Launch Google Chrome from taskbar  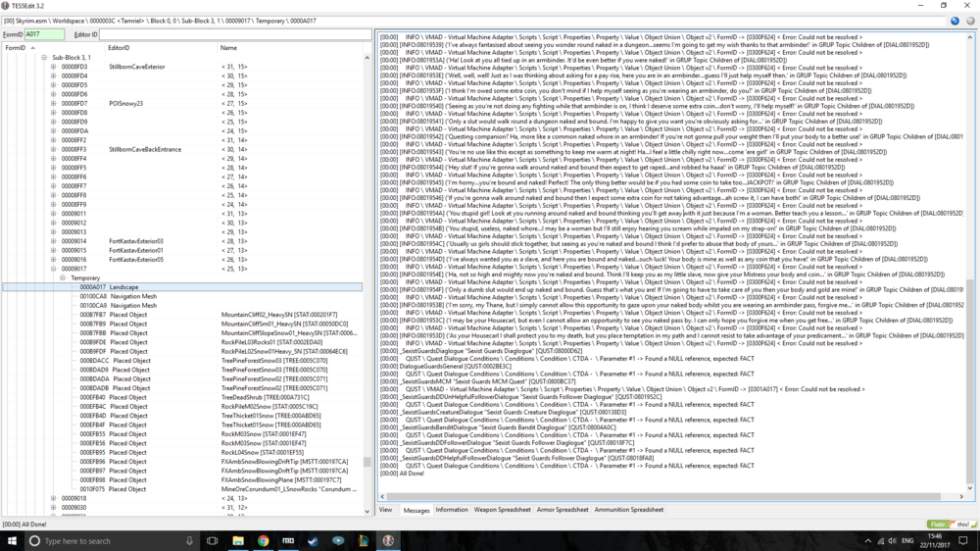263,540
